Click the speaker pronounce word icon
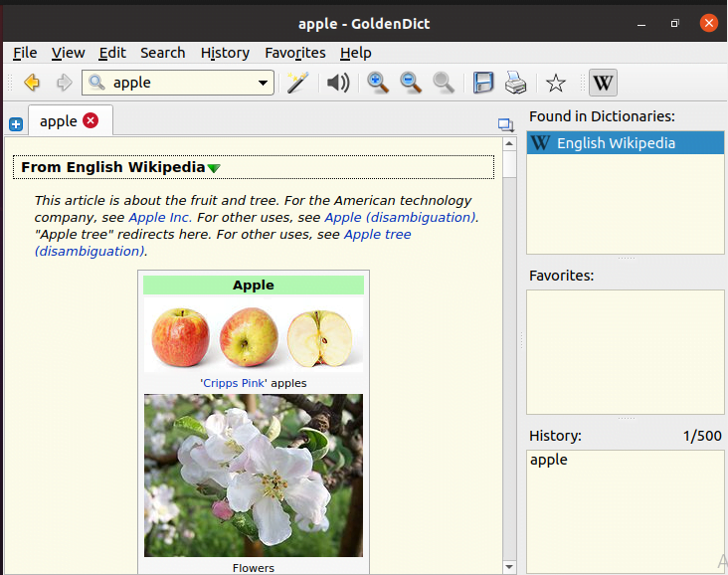The image size is (728, 575). tap(338, 83)
